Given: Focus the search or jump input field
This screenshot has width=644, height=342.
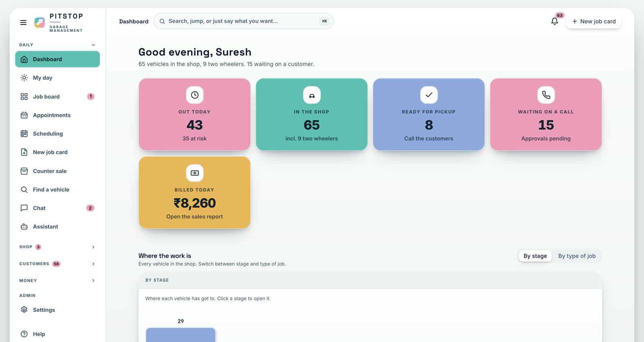Looking at the screenshot, I should [x=244, y=21].
